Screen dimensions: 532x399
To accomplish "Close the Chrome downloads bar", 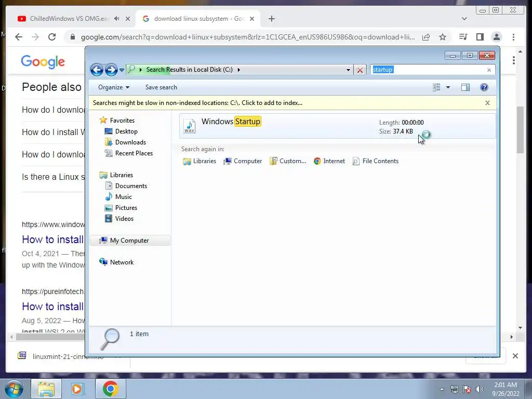I will pyautogui.click(x=515, y=356).
